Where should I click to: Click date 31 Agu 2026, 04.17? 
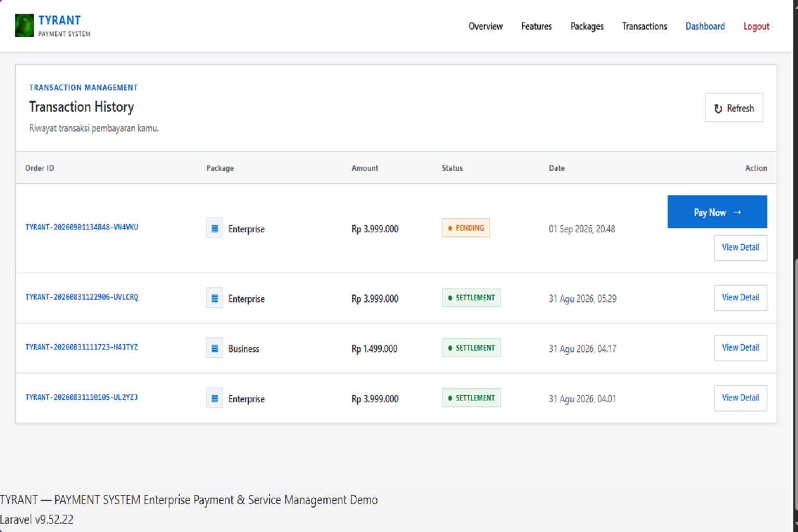(x=582, y=349)
